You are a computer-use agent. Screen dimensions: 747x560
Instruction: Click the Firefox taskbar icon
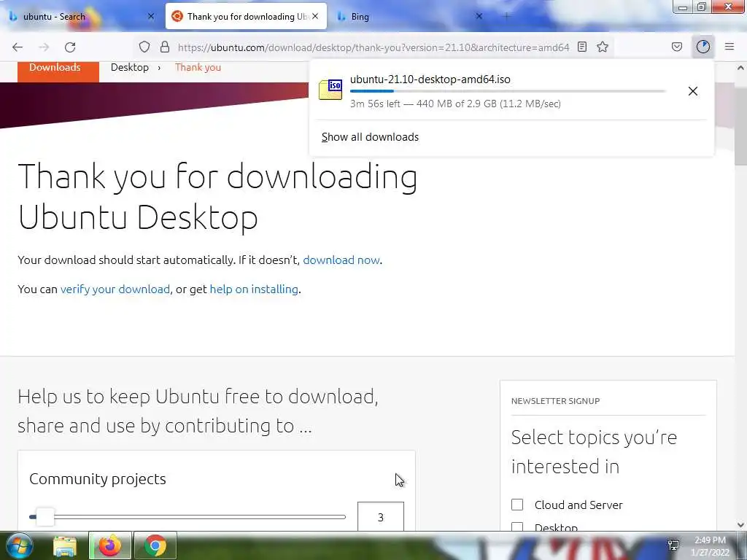coord(109,545)
